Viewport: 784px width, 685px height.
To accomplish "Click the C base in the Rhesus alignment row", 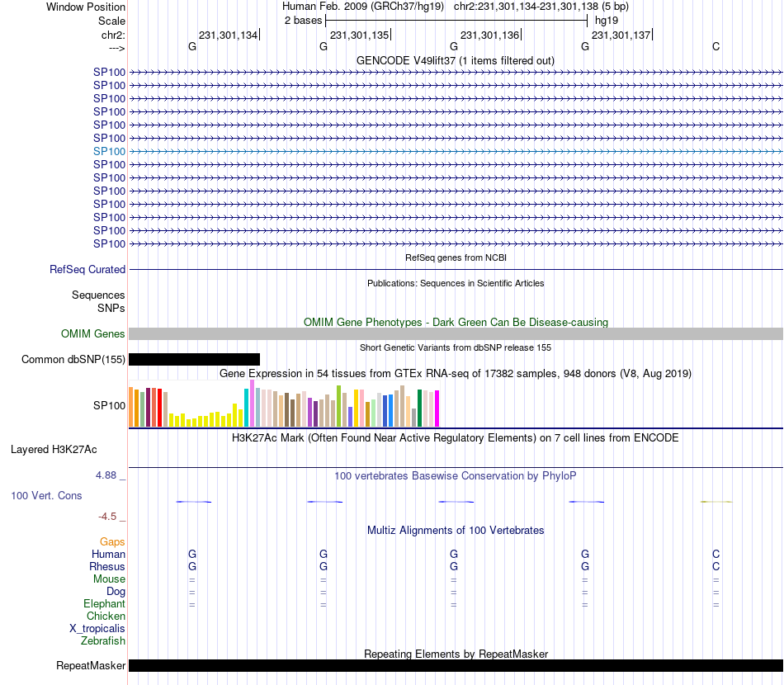I will pos(716,566).
